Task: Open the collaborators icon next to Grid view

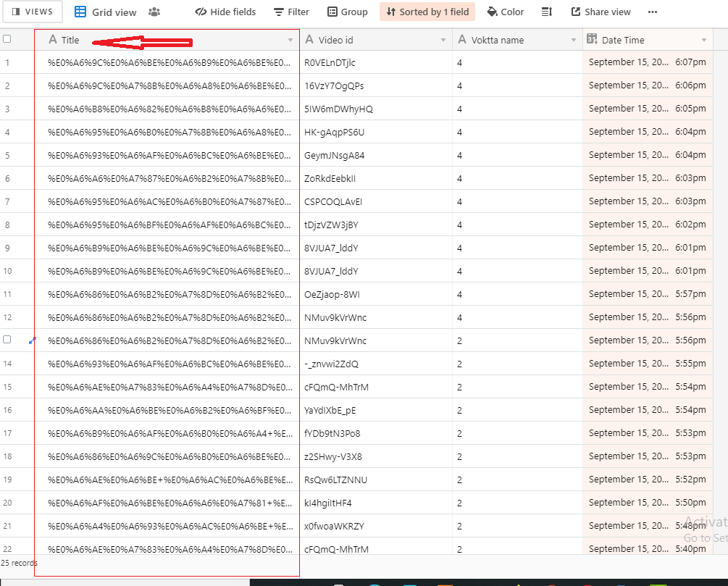Action: 155,12
